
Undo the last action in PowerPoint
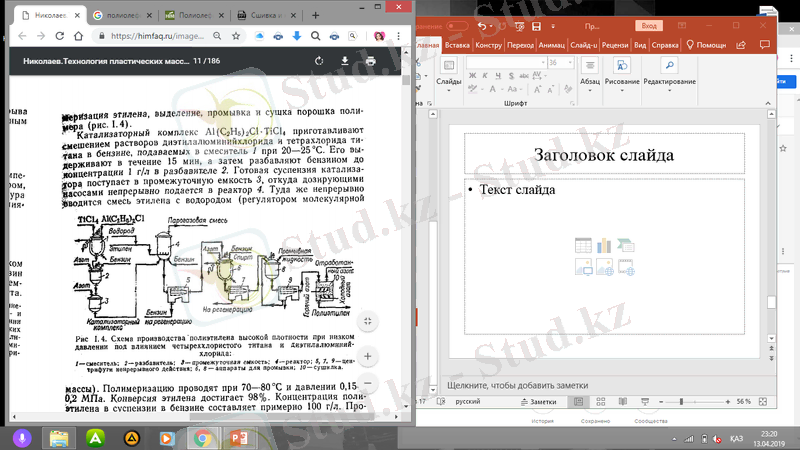point(483,26)
